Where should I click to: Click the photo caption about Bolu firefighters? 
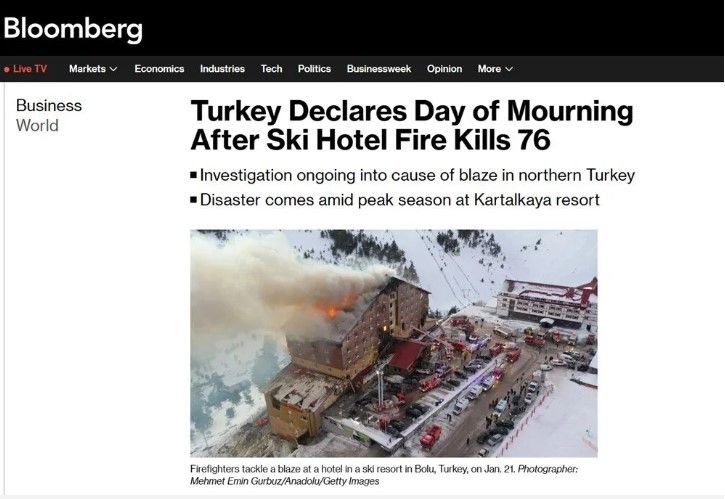pos(384,475)
